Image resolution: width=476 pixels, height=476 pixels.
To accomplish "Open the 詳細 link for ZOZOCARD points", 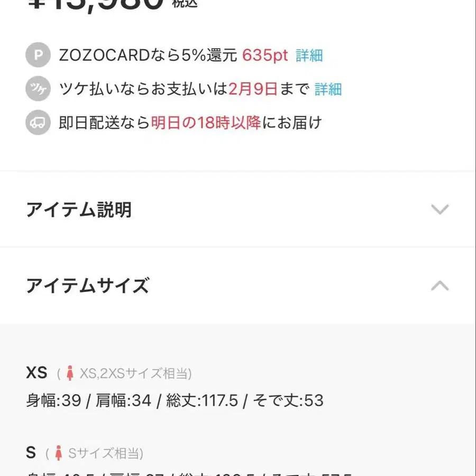I will pyautogui.click(x=310, y=55).
